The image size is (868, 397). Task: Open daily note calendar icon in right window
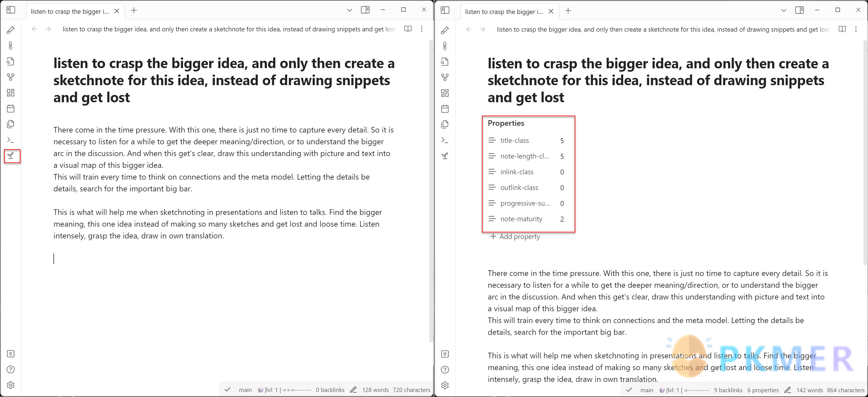[445, 109]
